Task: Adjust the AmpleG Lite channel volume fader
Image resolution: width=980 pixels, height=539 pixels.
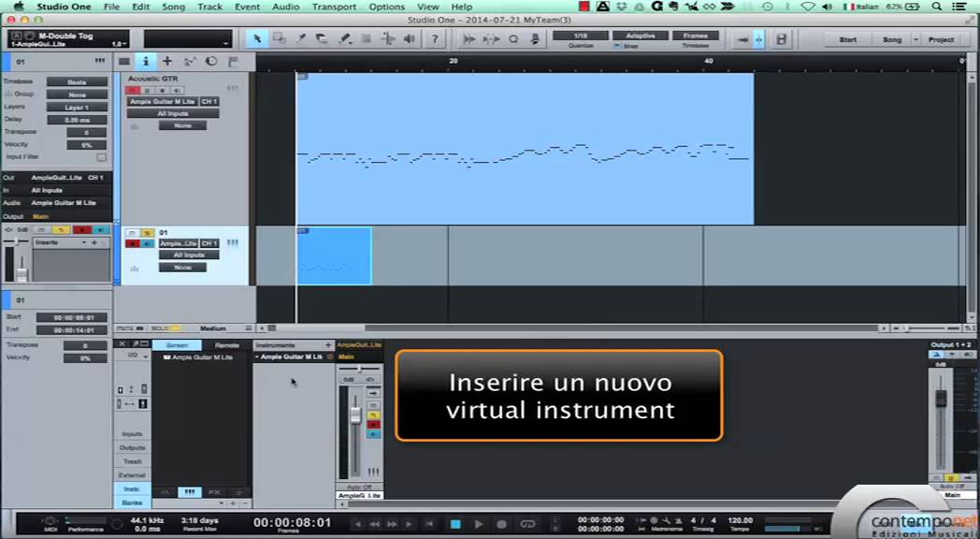Action: (355, 415)
